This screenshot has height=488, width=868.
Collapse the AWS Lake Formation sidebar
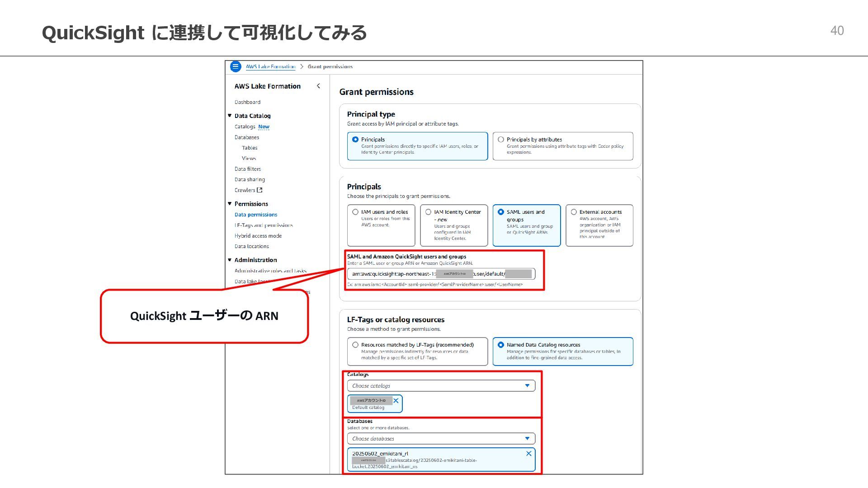pyautogui.click(x=318, y=86)
